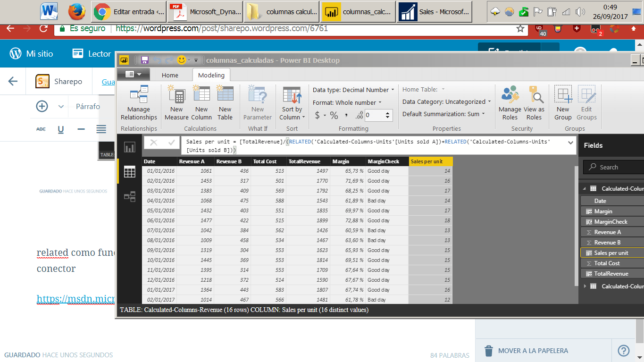Click the smiley feedback icon
Viewport: 644px width, 362px height.
click(182, 60)
